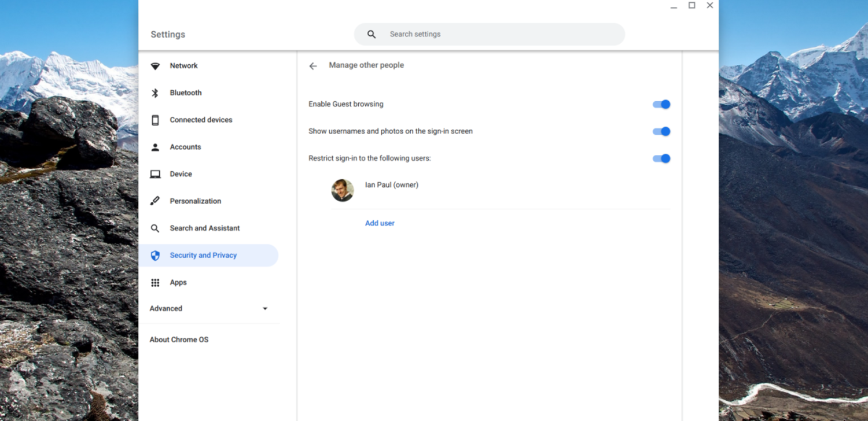The image size is (868, 421).
Task: Click the Restrict sign-in to following users label
Action: [370, 158]
